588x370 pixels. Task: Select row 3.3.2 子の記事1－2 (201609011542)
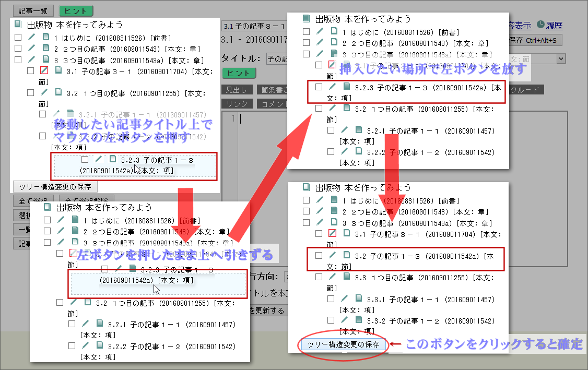pyautogui.click(x=411, y=326)
